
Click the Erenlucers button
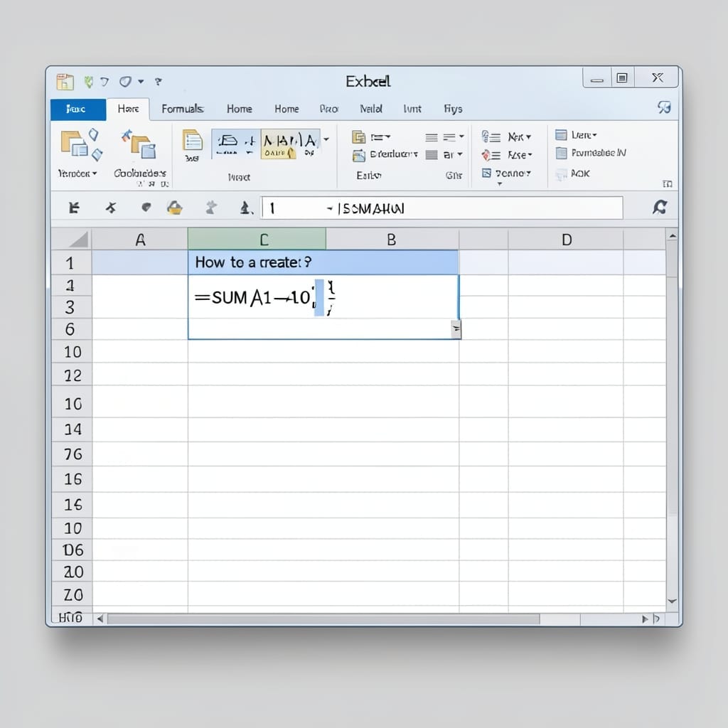(x=385, y=154)
